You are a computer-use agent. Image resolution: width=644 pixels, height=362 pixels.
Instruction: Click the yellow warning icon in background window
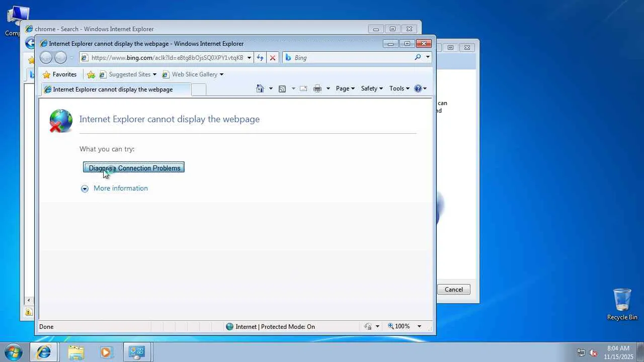click(x=29, y=312)
